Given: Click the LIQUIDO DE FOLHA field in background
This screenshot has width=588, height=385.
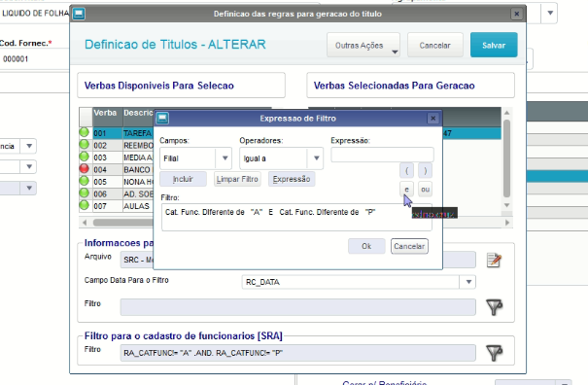Looking at the screenshot, I should (x=35, y=14).
